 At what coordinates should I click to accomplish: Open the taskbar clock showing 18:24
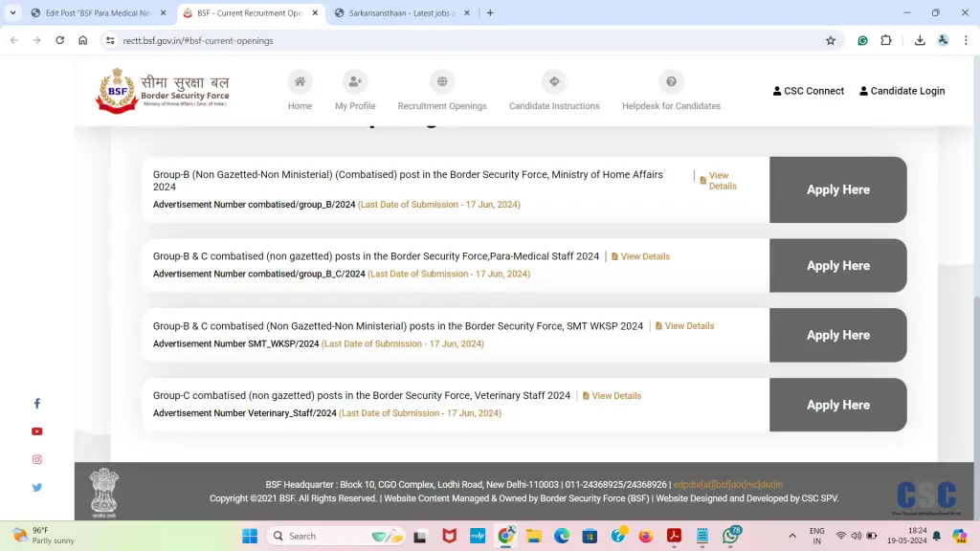907,536
